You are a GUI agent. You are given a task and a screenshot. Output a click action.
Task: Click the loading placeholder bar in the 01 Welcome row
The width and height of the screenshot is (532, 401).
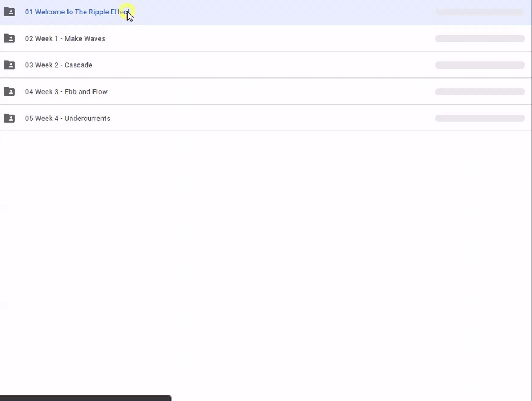click(x=479, y=12)
